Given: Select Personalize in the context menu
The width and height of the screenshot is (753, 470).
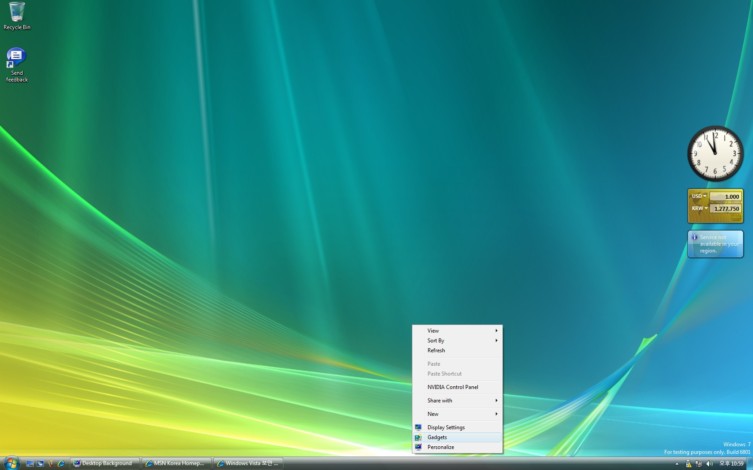Looking at the screenshot, I should click(x=457, y=447).
